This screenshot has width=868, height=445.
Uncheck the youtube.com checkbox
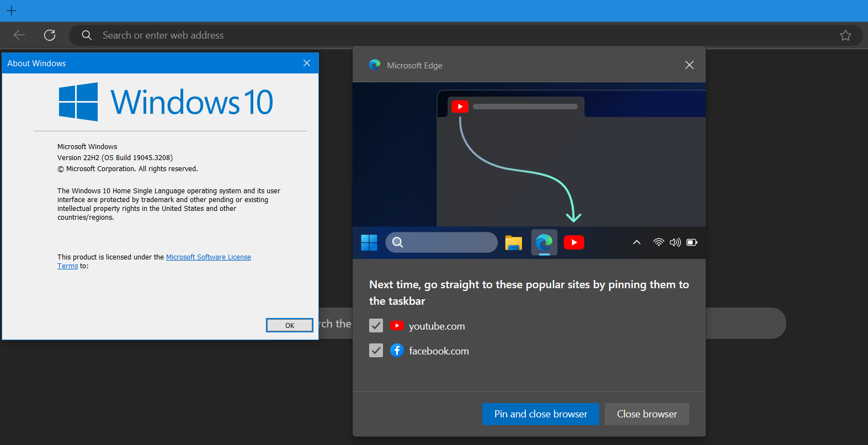click(x=376, y=326)
